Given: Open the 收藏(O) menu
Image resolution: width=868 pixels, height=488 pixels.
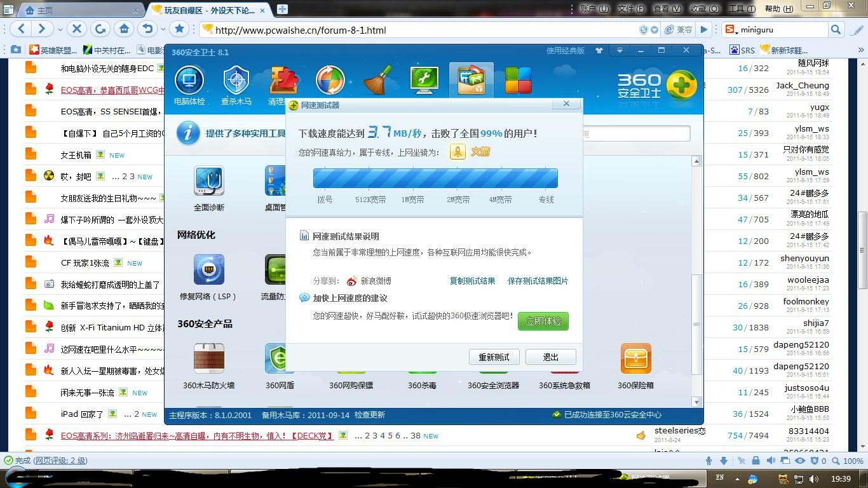Looking at the screenshot, I should coord(705,9).
